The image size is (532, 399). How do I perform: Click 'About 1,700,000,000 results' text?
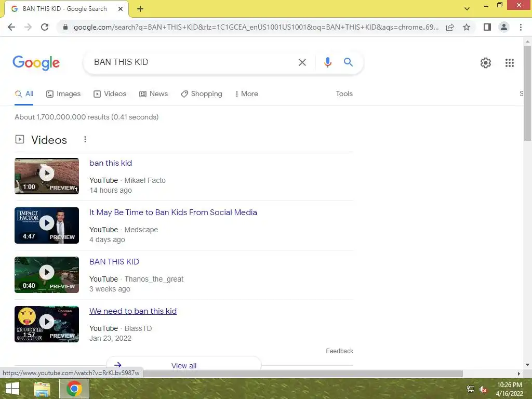coord(87,117)
